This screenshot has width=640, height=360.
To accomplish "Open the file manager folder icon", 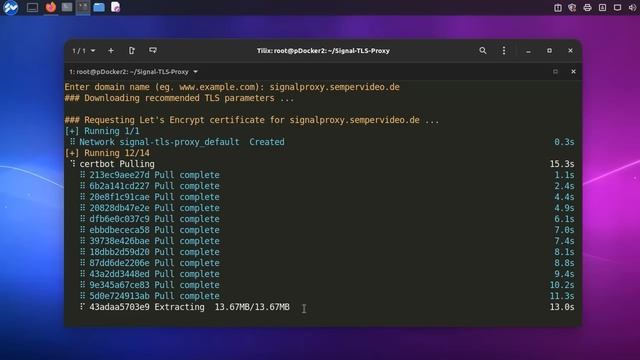I will pyautogui.click(x=99, y=7).
